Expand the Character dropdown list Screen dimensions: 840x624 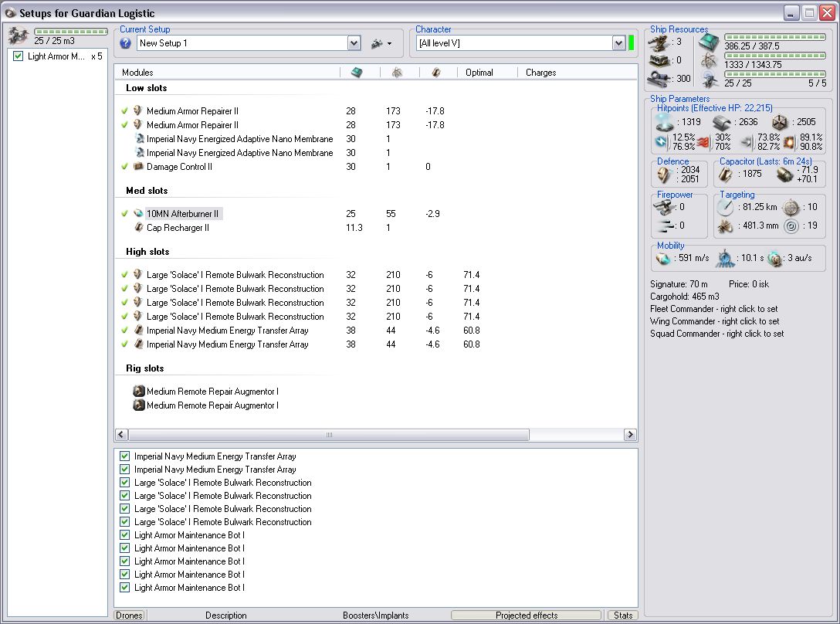point(618,43)
